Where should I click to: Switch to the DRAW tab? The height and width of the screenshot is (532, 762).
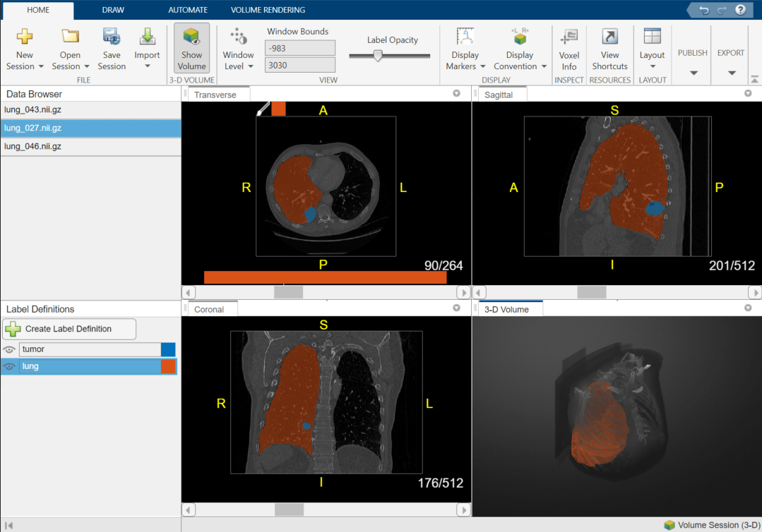click(x=113, y=10)
